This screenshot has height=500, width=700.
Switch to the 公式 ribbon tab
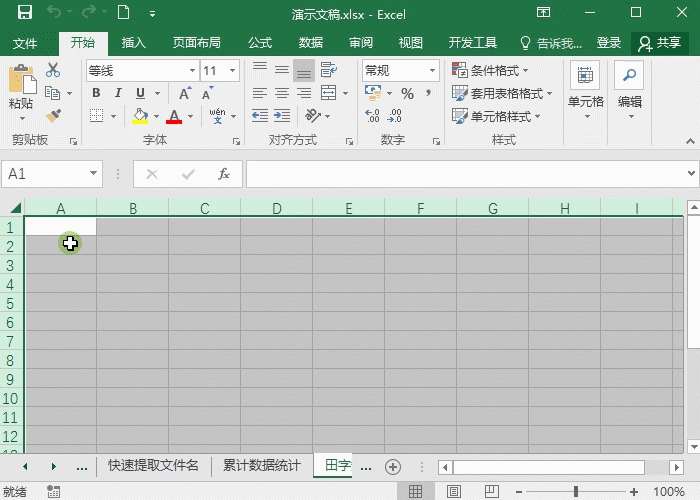[260, 43]
